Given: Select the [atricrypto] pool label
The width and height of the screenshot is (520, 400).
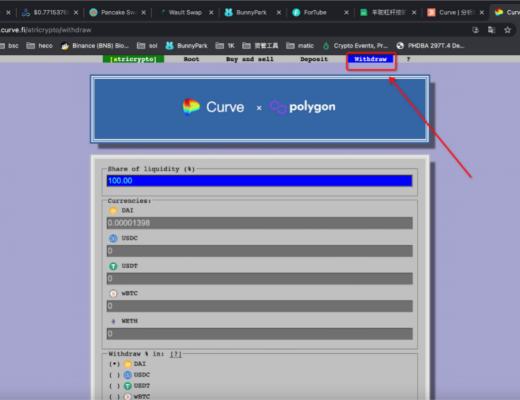Looking at the screenshot, I should tap(133, 59).
